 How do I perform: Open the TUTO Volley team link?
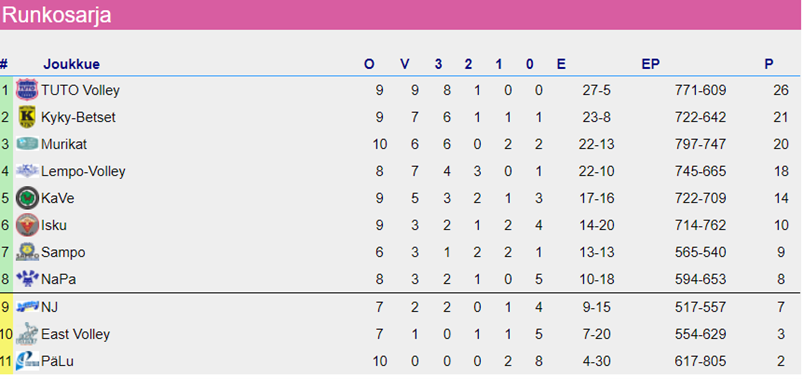click(x=80, y=91)
